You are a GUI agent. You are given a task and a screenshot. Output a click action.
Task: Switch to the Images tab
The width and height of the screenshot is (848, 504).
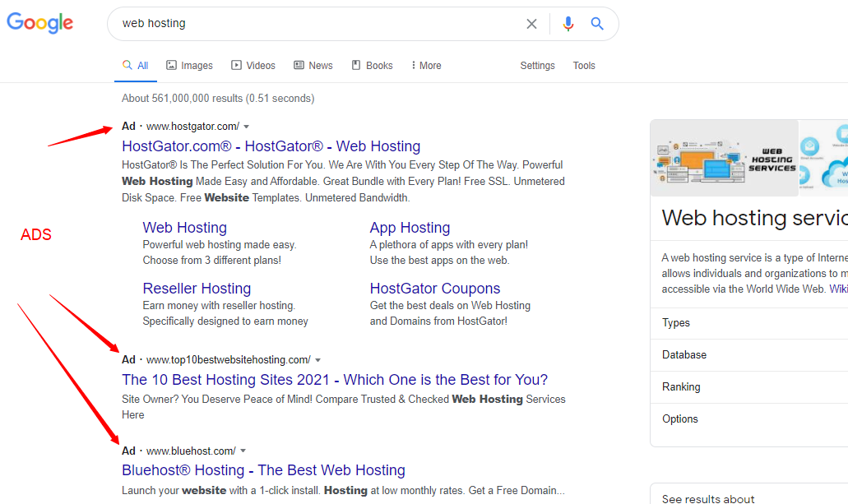pyautogui.click(x=189, y=66)
